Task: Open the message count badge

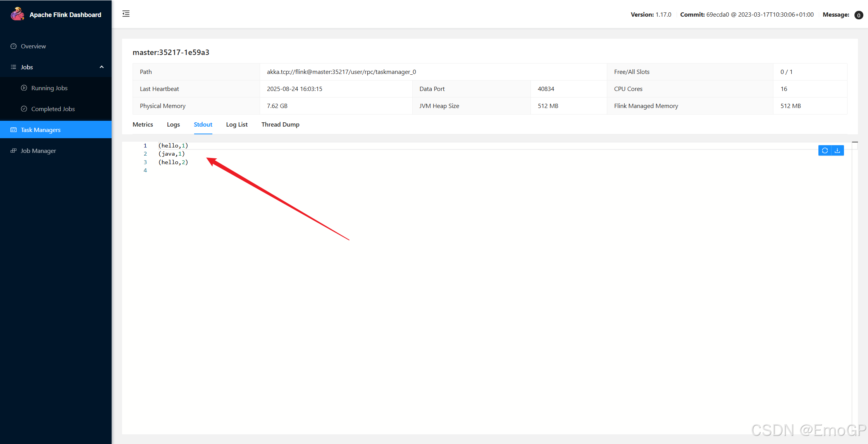Action: (x=859, y=15)
